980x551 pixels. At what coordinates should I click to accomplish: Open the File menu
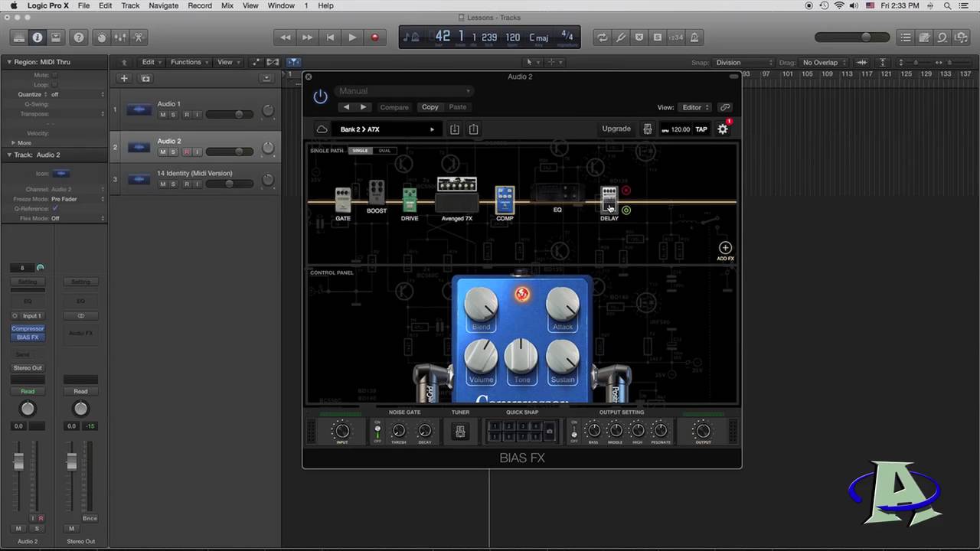[83, 5]
